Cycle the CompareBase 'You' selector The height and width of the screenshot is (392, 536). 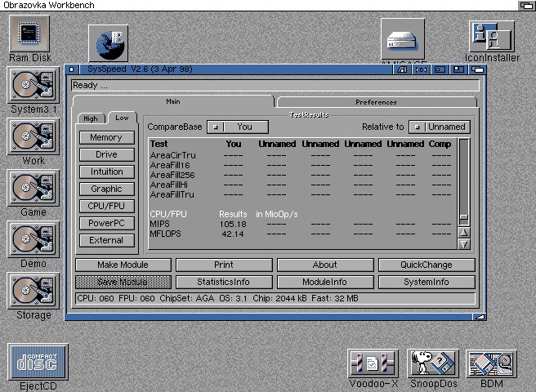[x=237, y=127]
